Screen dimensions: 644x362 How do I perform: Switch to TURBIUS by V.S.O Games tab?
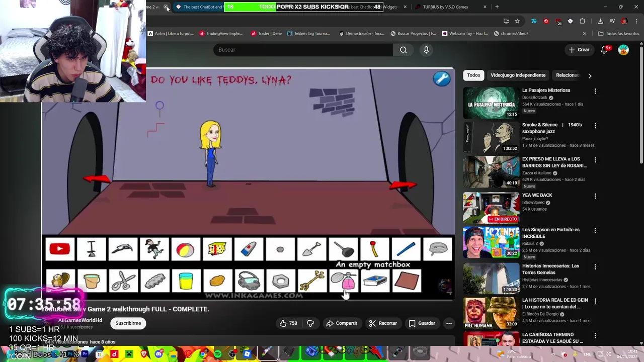446,7
